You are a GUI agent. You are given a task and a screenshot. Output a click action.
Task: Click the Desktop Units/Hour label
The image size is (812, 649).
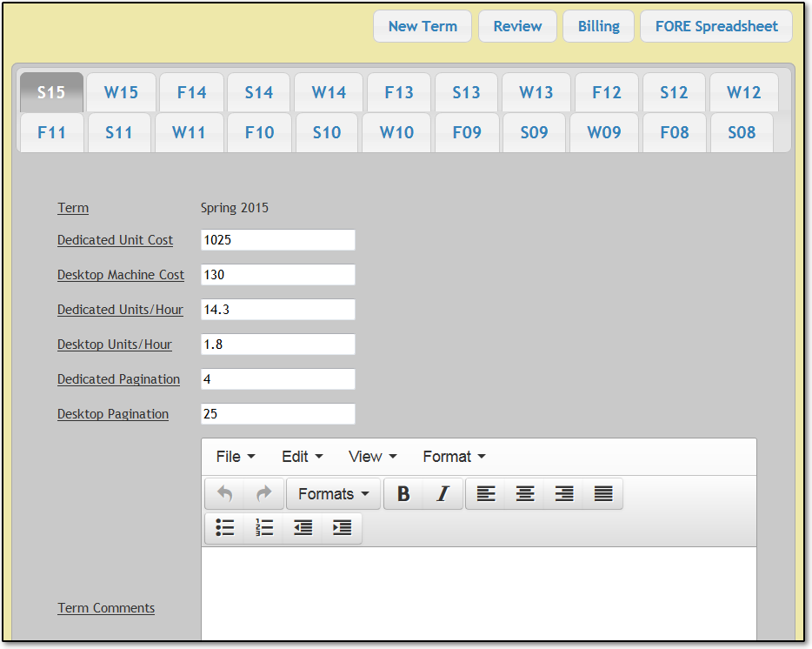point(115,345)
